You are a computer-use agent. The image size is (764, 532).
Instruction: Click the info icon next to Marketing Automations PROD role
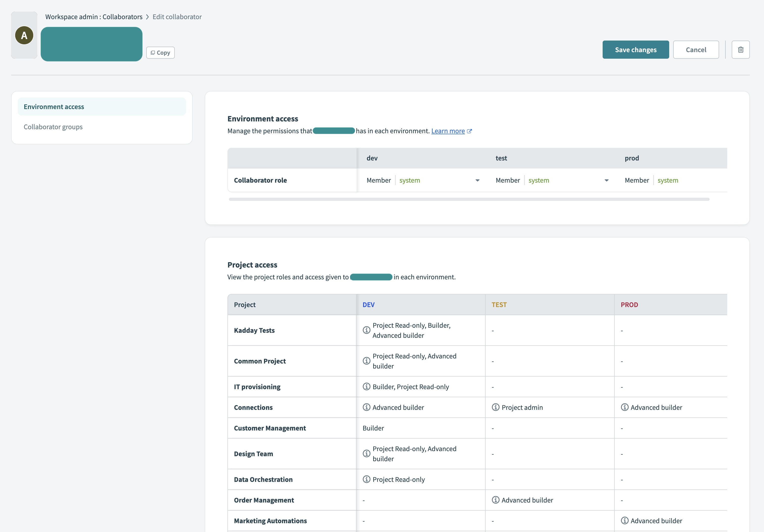click(x=625, y=521)
